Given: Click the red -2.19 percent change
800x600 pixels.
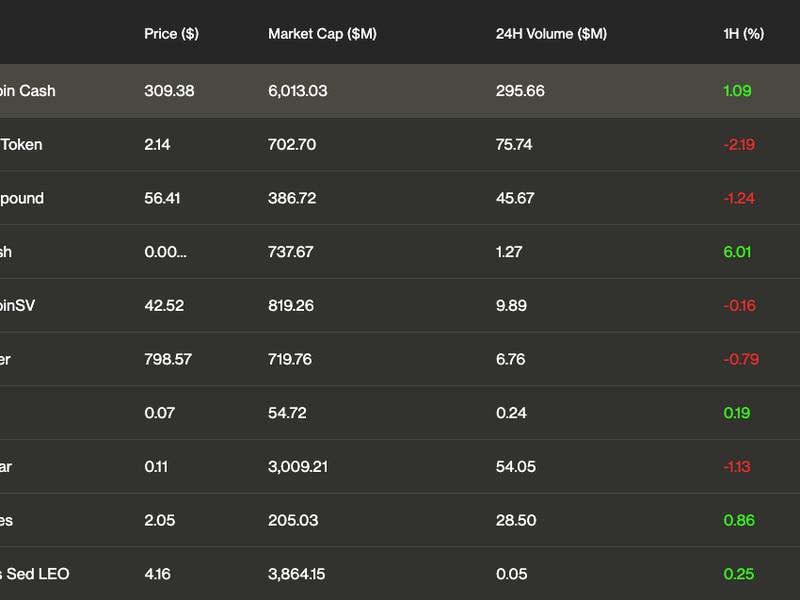Looking at the screenshot, I should click(x=739, y=144).
